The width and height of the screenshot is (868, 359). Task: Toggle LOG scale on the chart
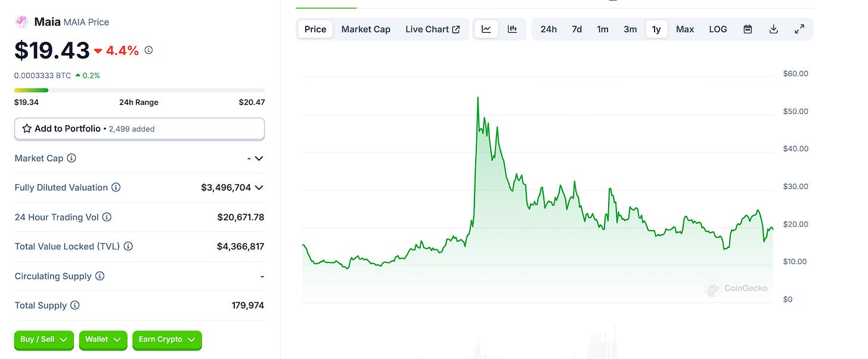(718, 29)
